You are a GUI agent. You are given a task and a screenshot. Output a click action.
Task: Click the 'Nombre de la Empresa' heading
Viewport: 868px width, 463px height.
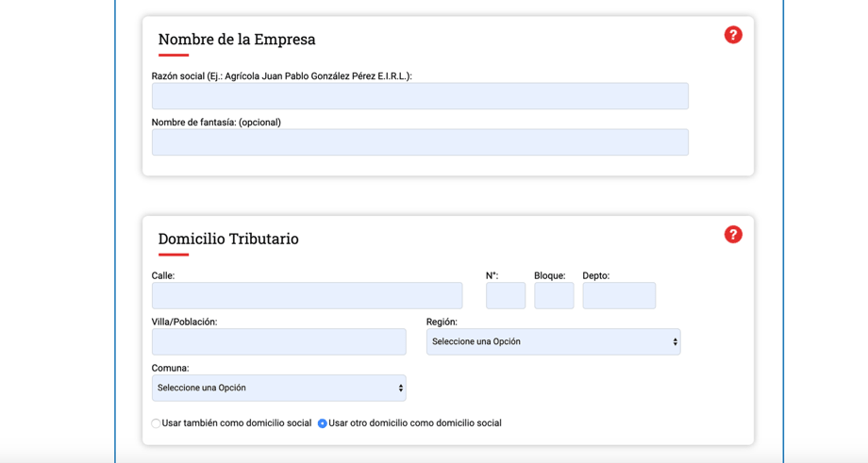pos(237,40)
